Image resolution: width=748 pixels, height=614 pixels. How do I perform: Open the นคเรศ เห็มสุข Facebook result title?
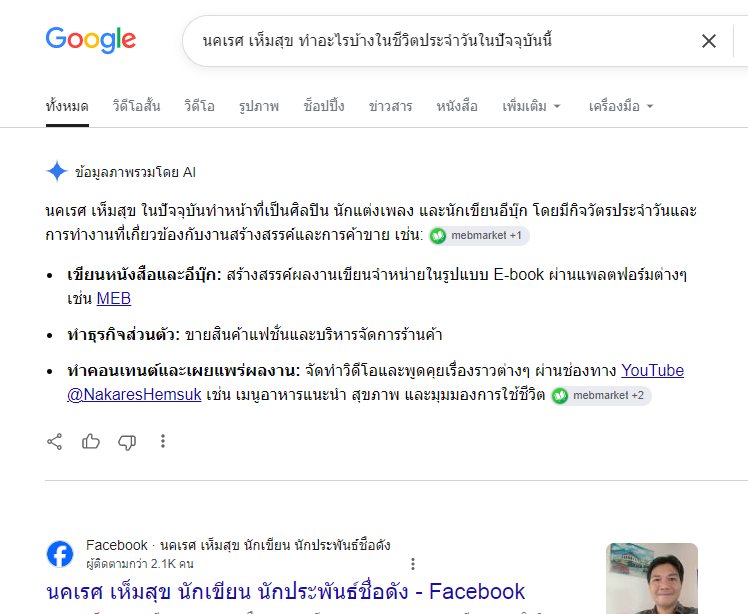[286, 592]
